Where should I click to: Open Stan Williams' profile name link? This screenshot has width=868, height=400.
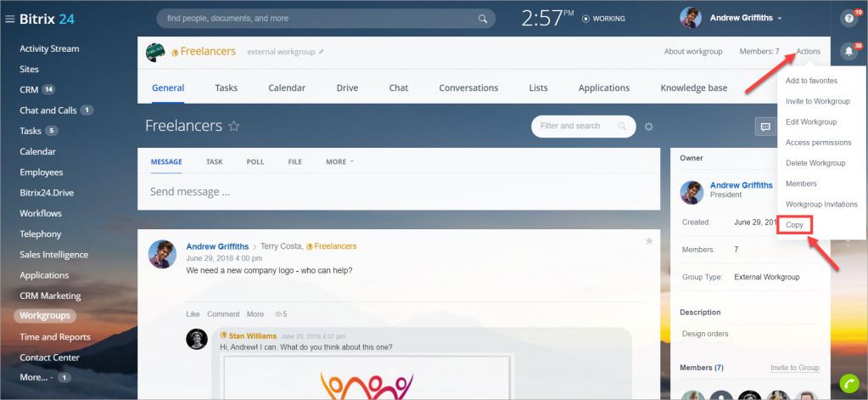pos(253,335)
